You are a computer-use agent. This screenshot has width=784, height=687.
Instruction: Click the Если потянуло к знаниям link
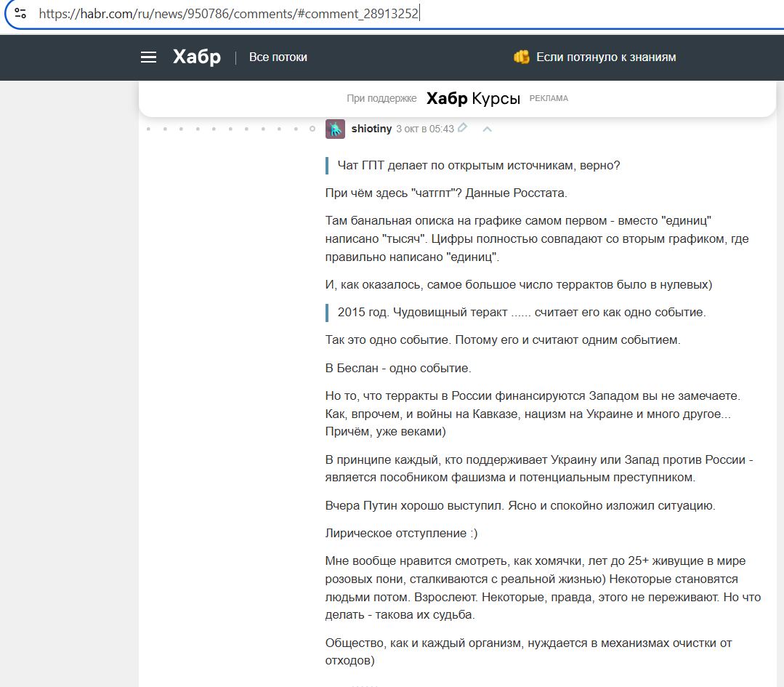tap(606, 57)
